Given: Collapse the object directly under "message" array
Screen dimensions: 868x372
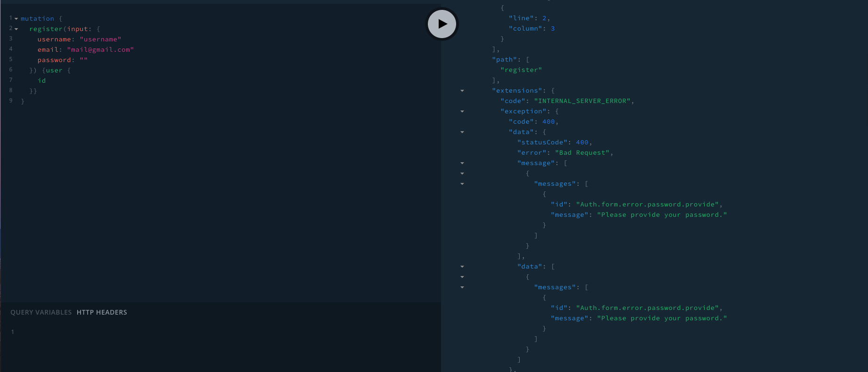Looking at the screenshot, I should click(x=462, y=174).
